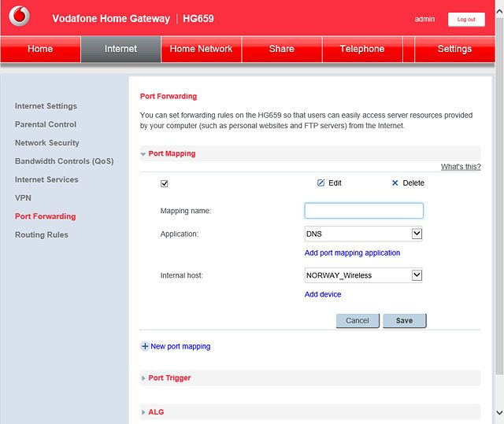This screenshot has height=424, width=504.
Task: Focus the Mapping name input field
Action: point(364,211)
